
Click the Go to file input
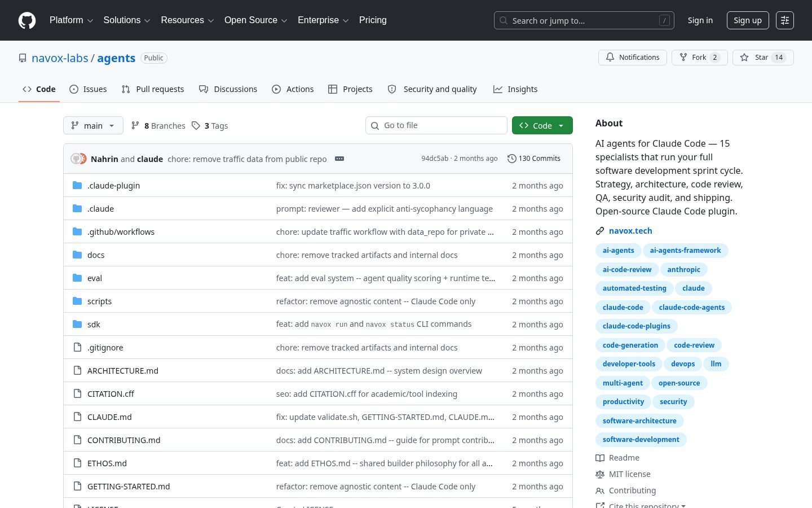(436, 125)
